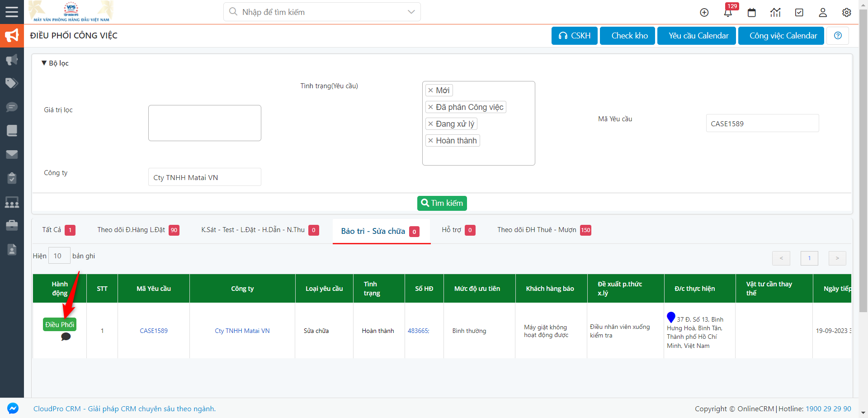868x418 pixels.
Task: Open notifications bell with 129 badge
Action: [728, 12]
